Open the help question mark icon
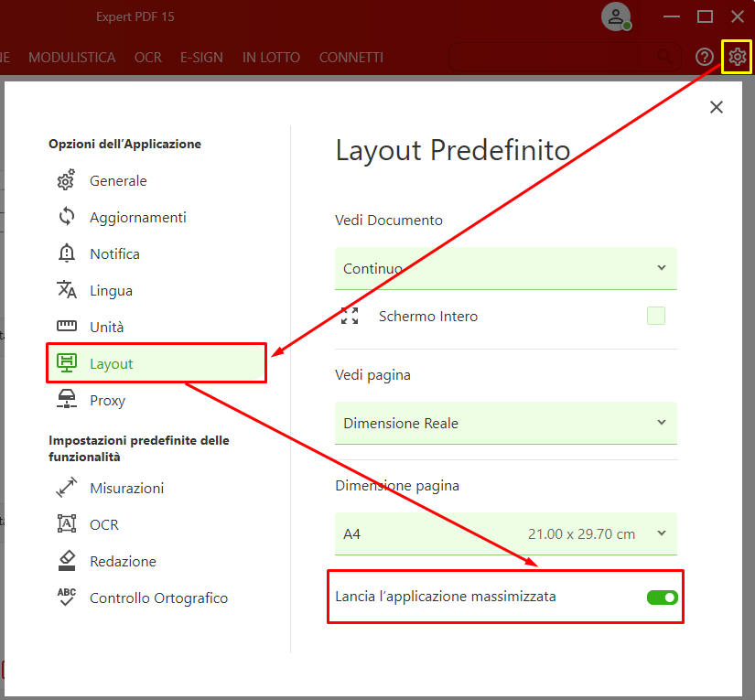 (705, 58)
